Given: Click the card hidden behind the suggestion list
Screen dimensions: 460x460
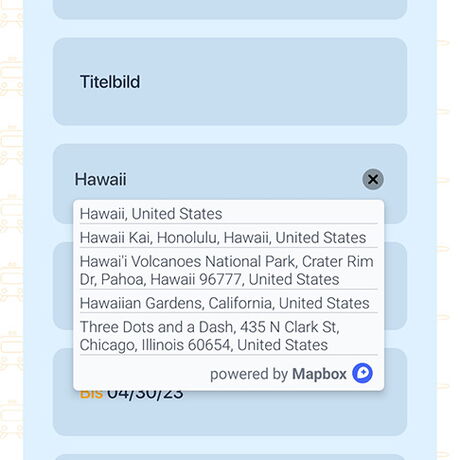Looking at the screenshot, I should [395, 286].
